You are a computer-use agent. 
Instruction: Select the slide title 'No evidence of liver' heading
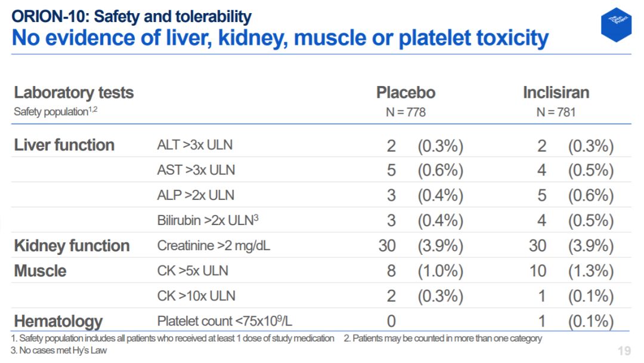280,38
